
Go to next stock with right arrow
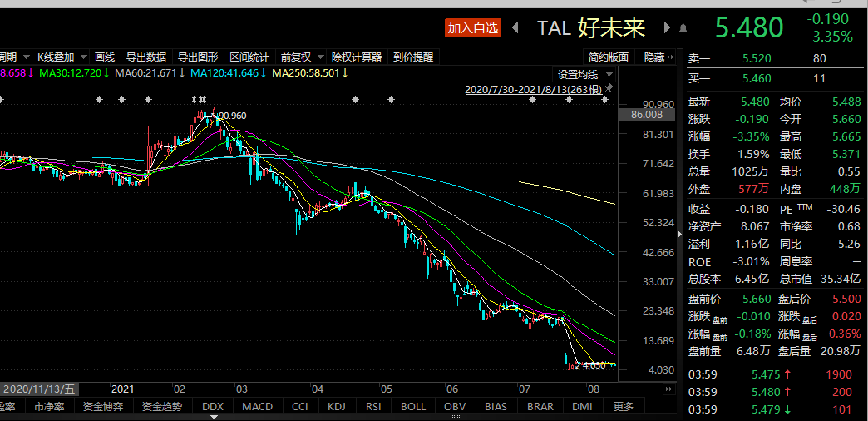(667, 27)
